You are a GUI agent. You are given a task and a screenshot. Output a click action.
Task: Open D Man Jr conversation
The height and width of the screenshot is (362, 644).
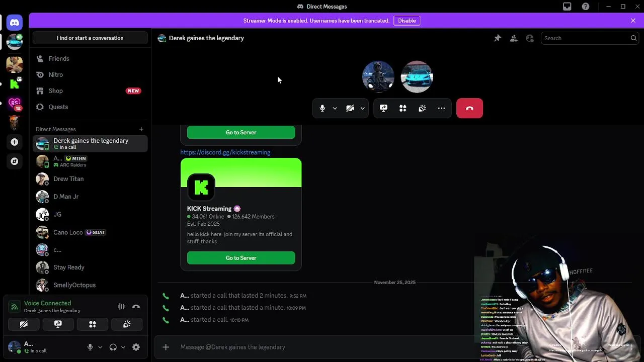(x=90, y=197)
